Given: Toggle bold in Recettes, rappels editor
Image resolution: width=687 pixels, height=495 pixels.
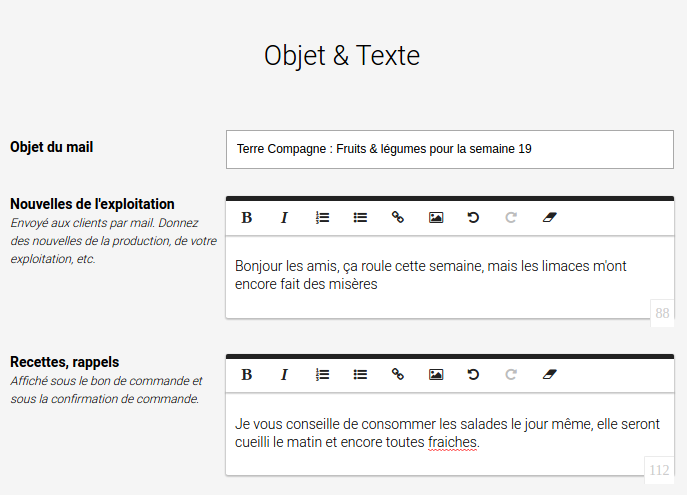Looking at the screenshot, I should pos(247,375).
